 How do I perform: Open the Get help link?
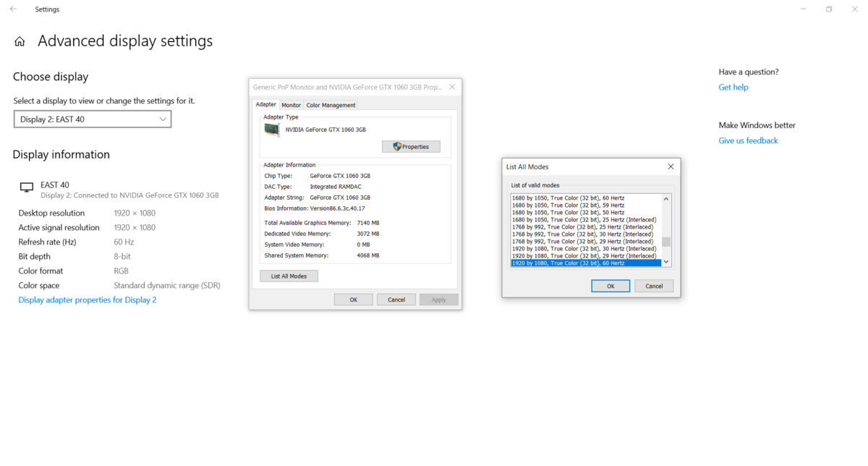(733, 88)
